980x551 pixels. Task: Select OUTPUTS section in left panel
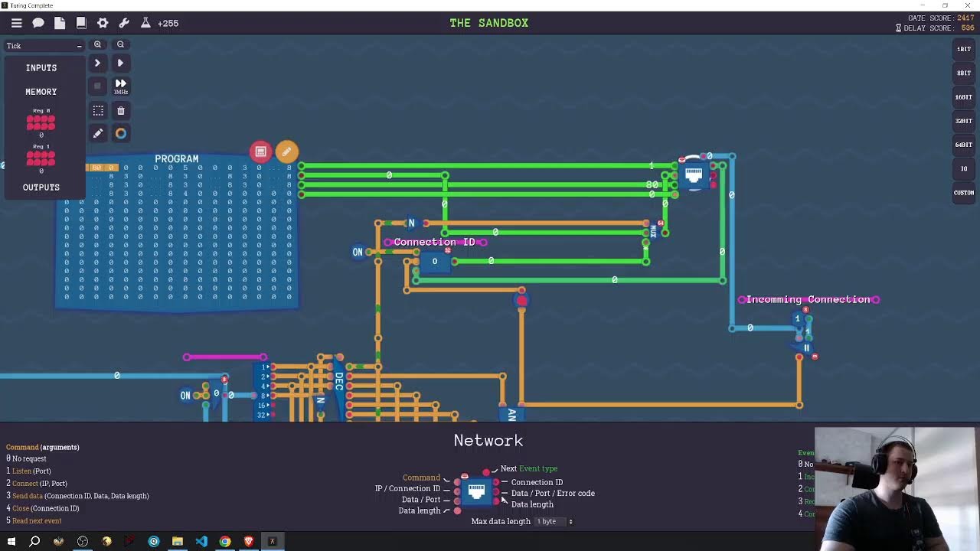[41, 187]
